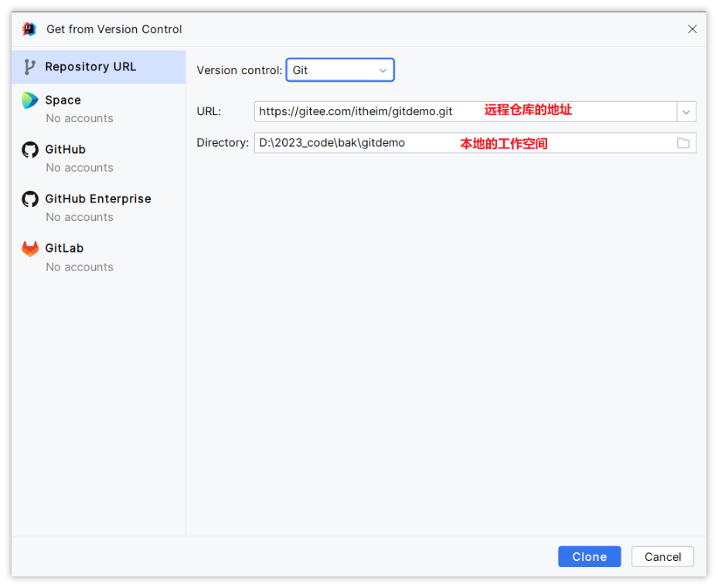Click the JetBrains Space logo icon
The width and height of the screenshot is (718, 588).
click(30, 100)
